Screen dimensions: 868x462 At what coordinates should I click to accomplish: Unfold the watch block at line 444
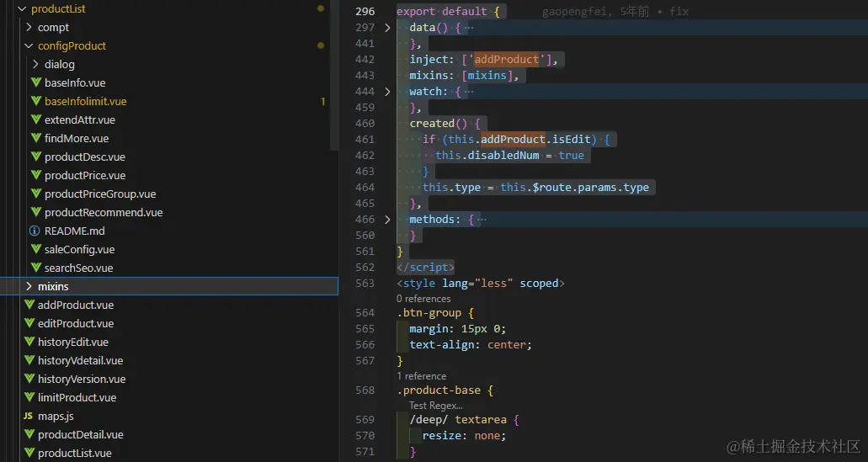click(387, 91)
